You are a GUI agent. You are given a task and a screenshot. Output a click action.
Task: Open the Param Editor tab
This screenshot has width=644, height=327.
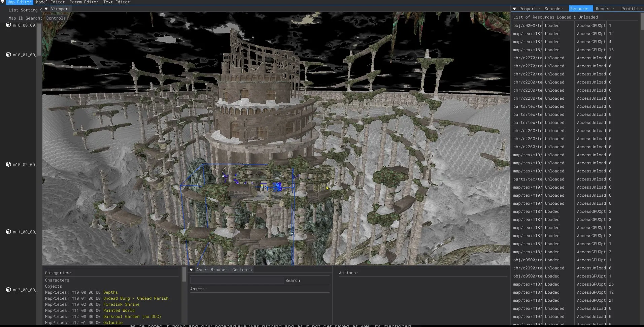[84, 2]
